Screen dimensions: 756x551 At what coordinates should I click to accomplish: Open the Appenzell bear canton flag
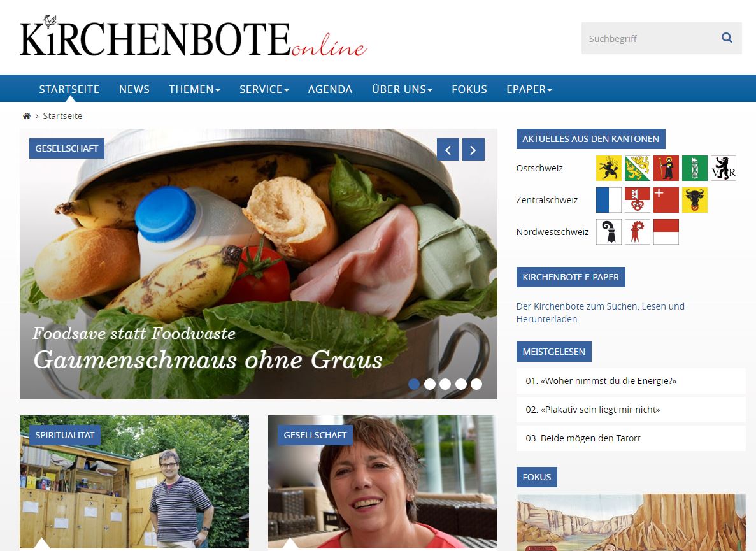pyautogui.click(x=724, y=168)
